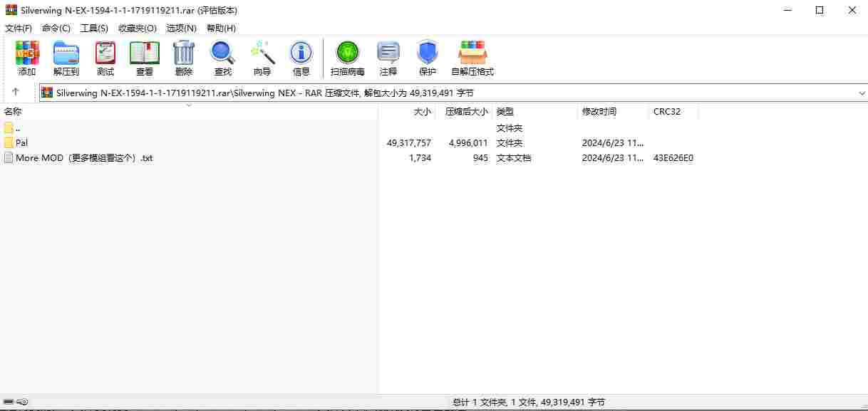The width and height of the screenshot is (868, 411).
Task: Click the size value 49,317,757
Action: coord(409,142)
